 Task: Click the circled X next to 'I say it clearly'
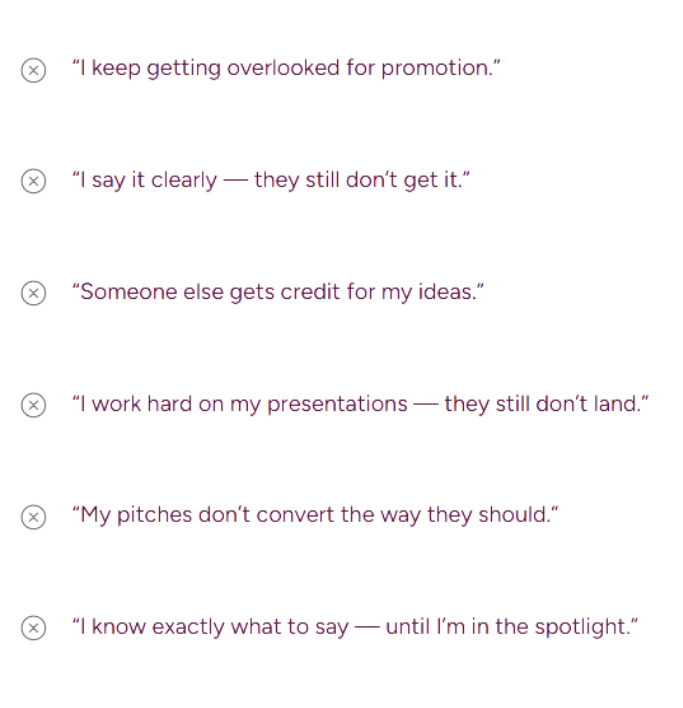(x=33, y=182)
